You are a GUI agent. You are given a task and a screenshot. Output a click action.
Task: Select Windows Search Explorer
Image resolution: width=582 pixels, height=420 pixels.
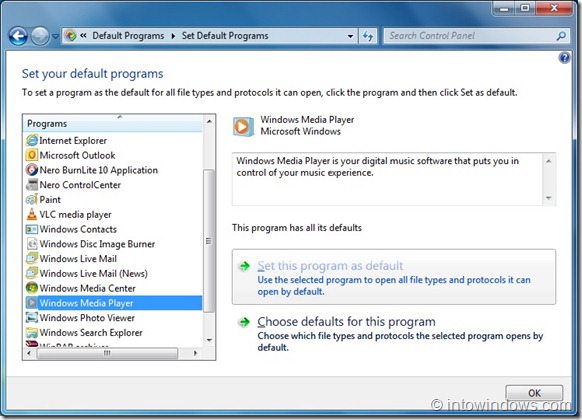tap(91, 332)
